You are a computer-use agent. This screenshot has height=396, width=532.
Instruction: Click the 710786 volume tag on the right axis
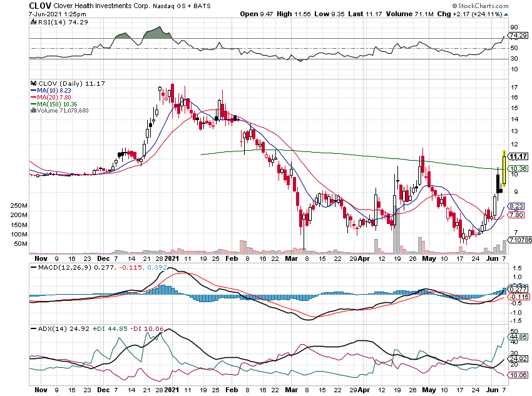tap(519, 240)
